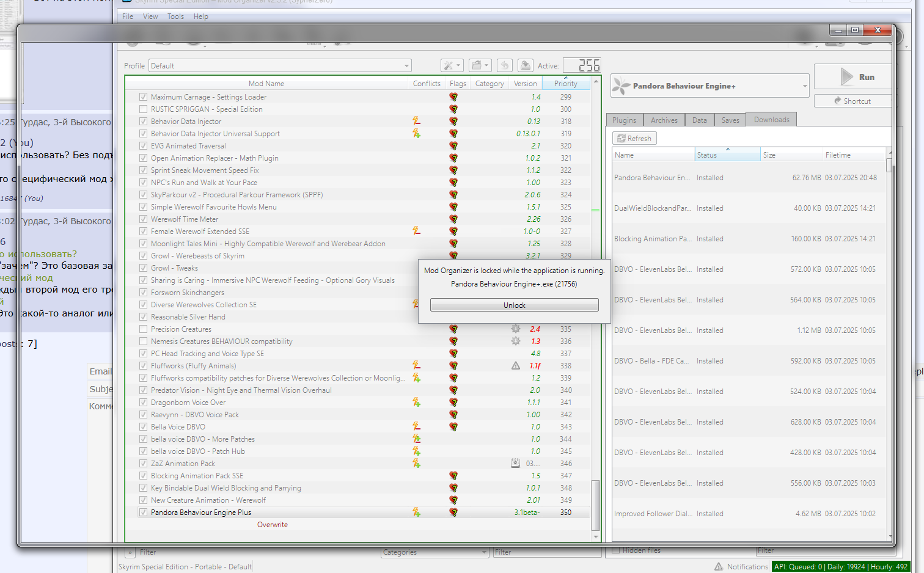924x573 pixels.
Task: Open the Profile dropdown
Action: click(280, 65)
